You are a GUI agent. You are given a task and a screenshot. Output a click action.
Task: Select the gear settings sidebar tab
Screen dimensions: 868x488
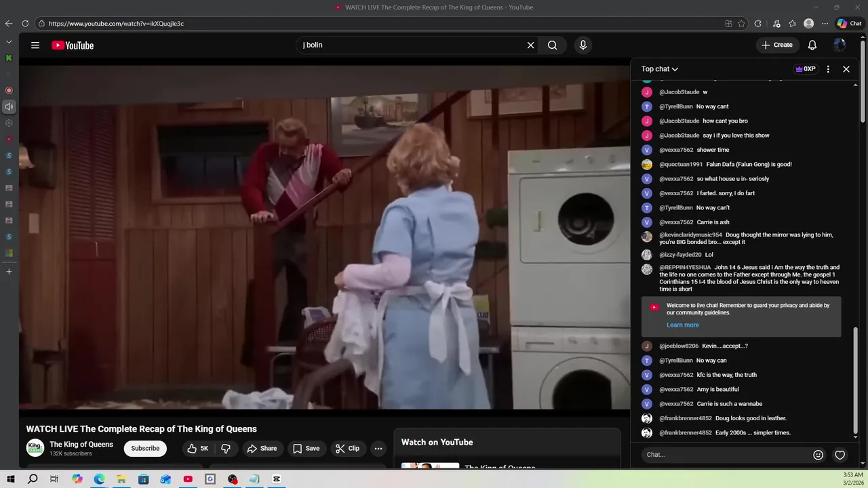(9, 123)
